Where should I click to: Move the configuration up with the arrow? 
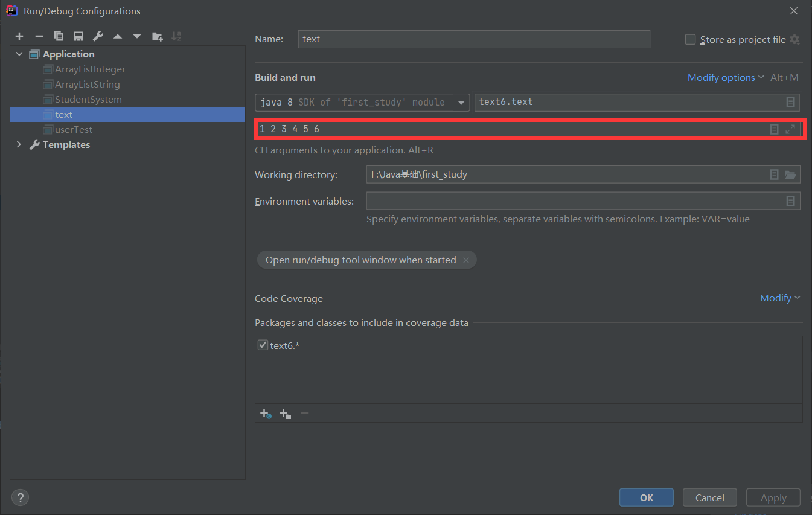[x=118, y=36]
